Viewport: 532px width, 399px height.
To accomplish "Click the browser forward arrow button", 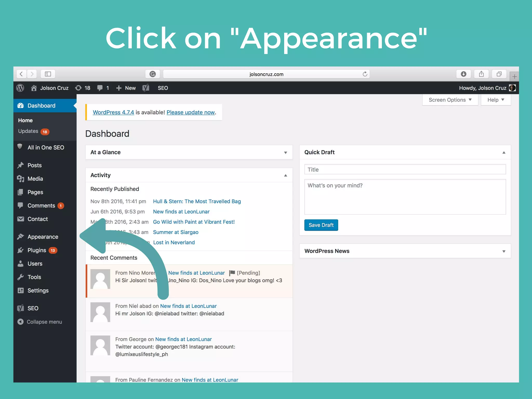I will click(32, 74).
